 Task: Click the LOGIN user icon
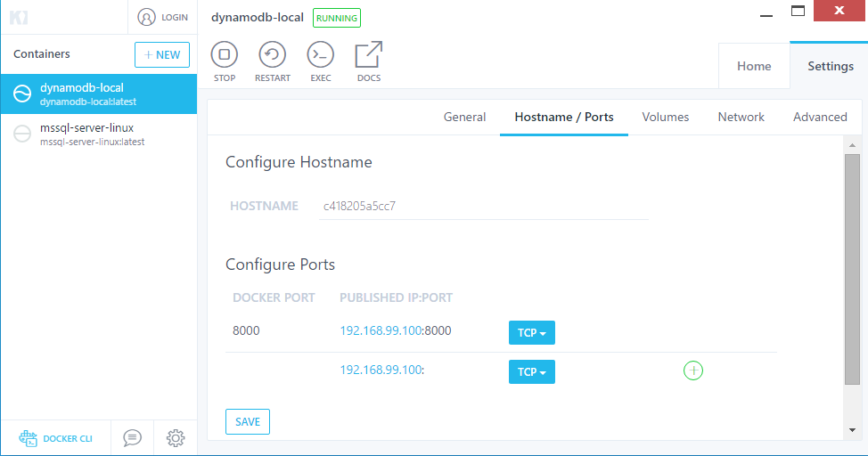[146, 17]
